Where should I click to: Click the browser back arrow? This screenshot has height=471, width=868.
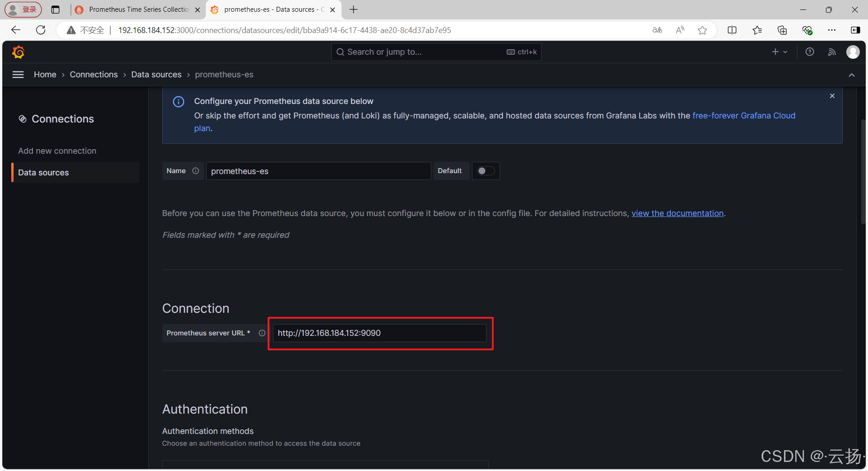click(16, 30)
